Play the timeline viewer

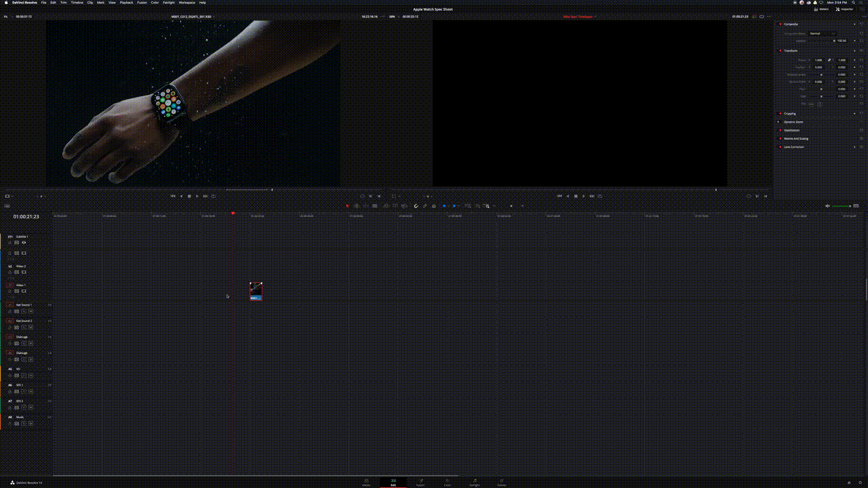pos(584,196)
